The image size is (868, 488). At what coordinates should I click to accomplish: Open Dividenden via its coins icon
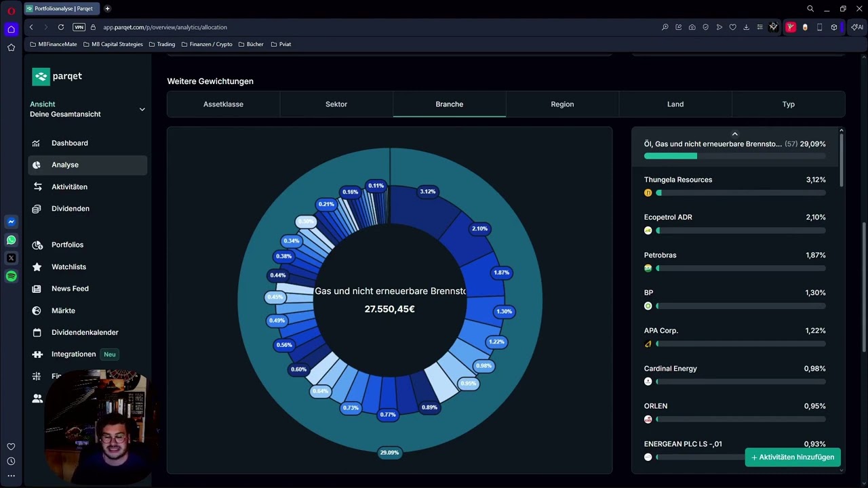(x=37, y=209)
